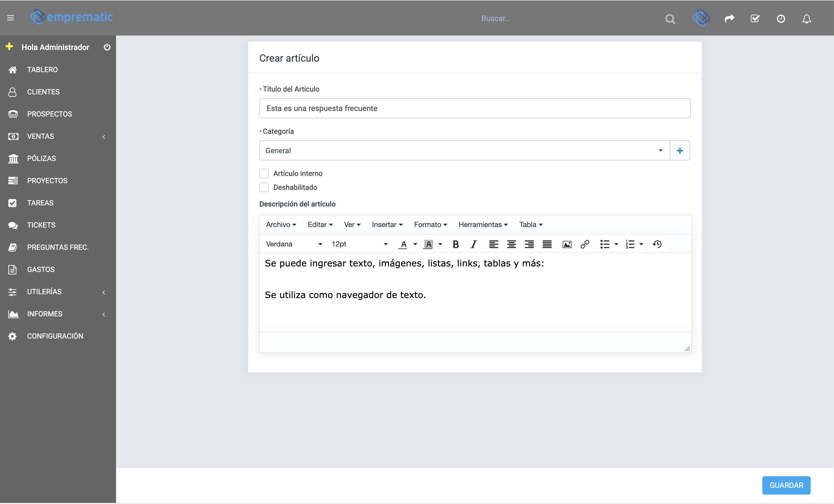Justify the text

[547, 244]
